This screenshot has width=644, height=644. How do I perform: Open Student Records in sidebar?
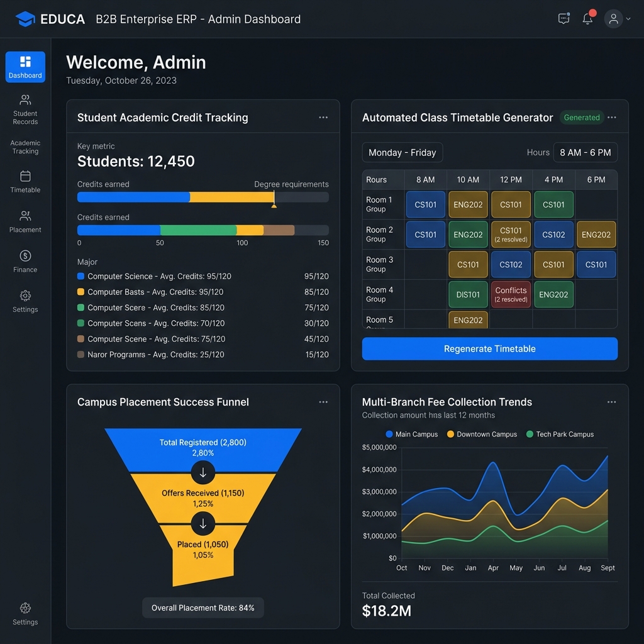tap(25, 109)
